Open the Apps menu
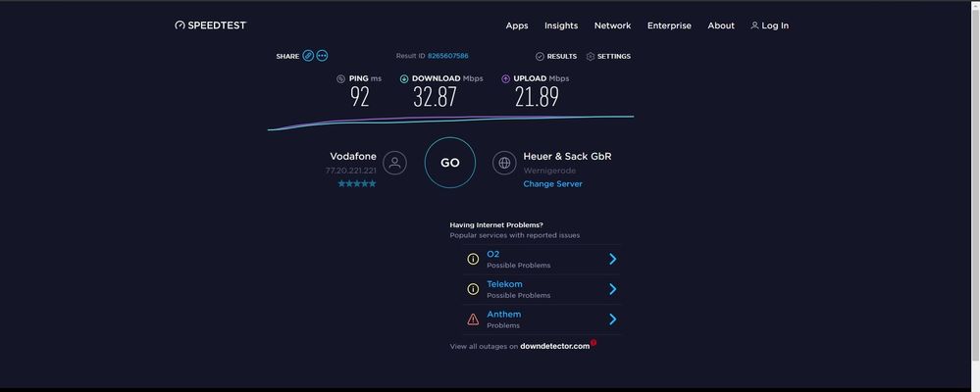 coord(517,25)
